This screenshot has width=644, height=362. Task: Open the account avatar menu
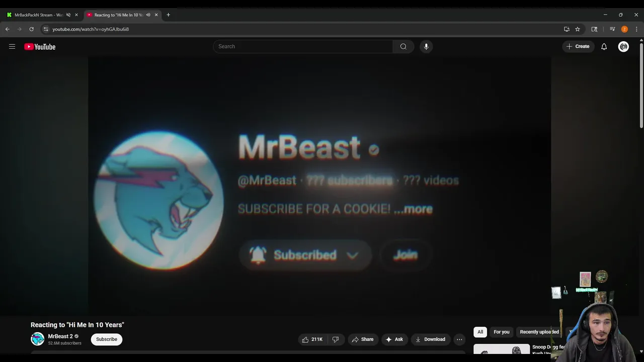tap(623, 47)
